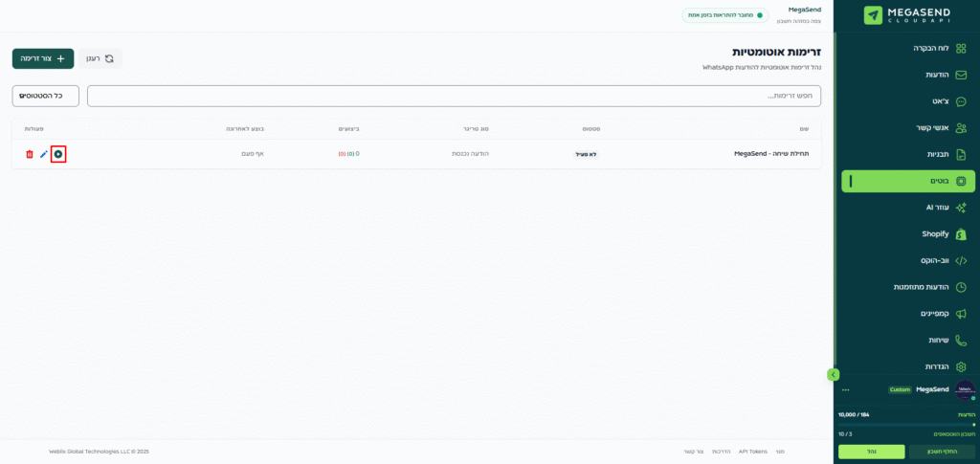Click the switch account (החלף חשבון) button
The image size is (980, 464).
[941, 452]
